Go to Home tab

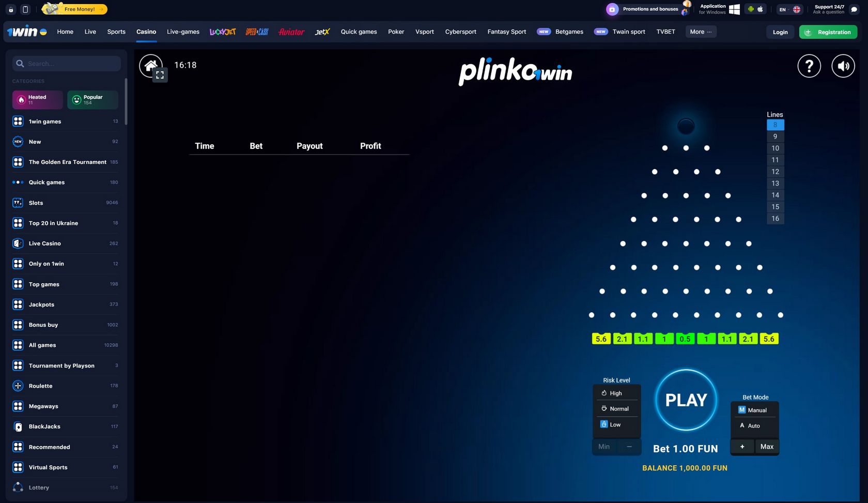click(65, 32)
